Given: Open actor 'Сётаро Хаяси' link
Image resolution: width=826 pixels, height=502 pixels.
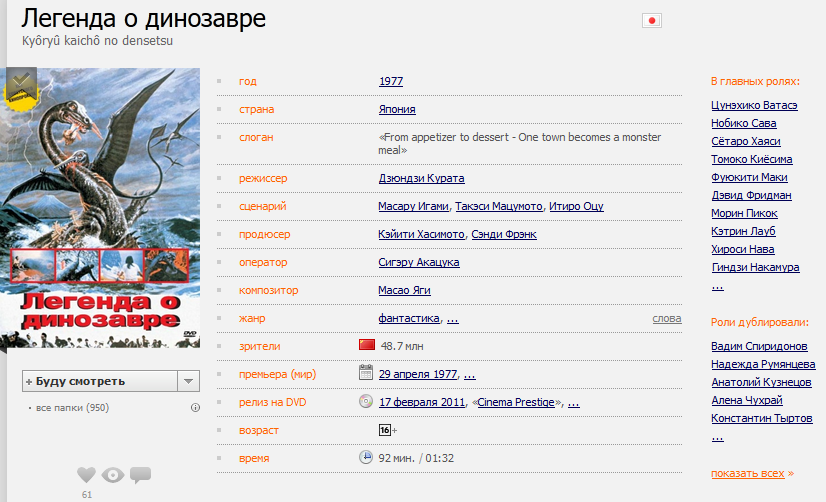Looking at the screenshot, I should 746,141.
